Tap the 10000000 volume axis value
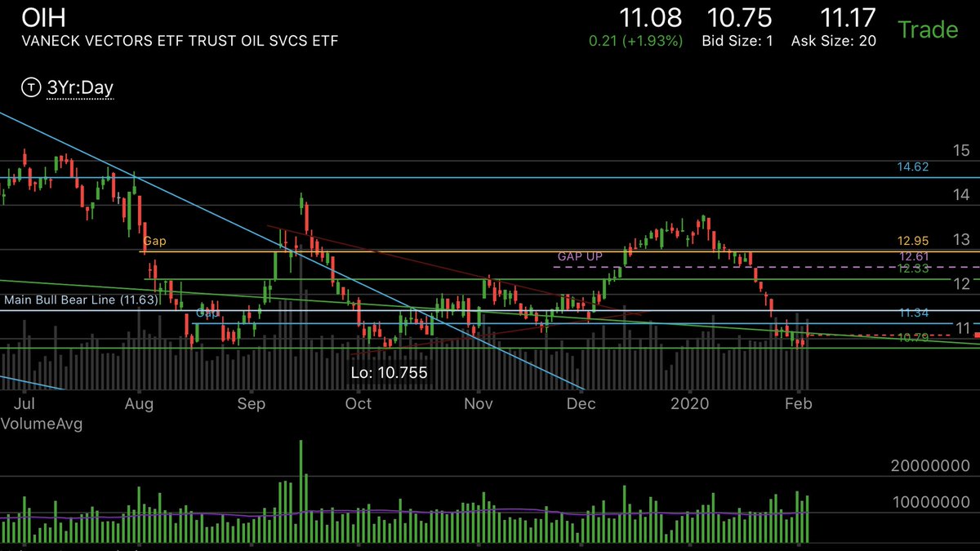 (x=929, y=502)
